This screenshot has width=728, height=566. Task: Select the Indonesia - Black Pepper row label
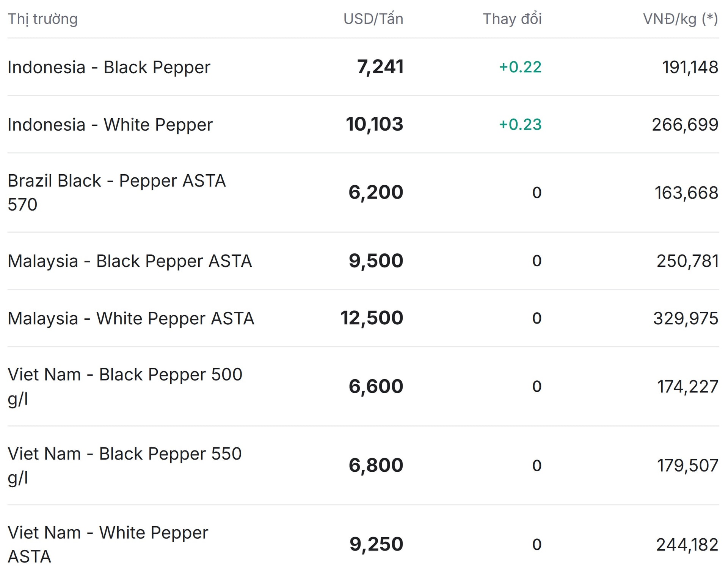pyautogui.click(x=109, y=67)
